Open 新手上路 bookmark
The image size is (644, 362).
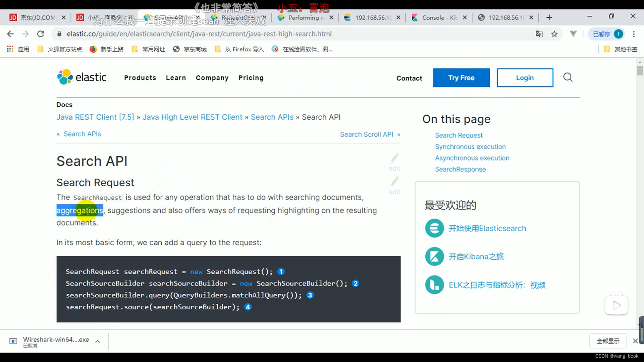(x=107, y=49)
